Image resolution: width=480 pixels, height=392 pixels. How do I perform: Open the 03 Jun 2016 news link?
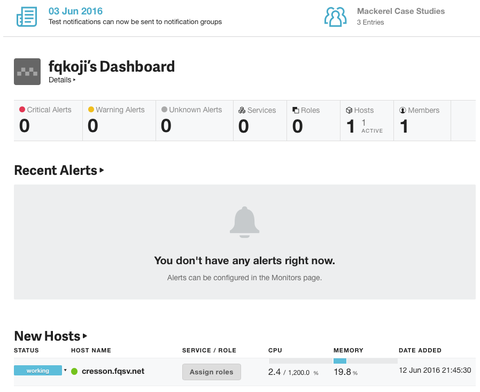[x=75, y=11]
